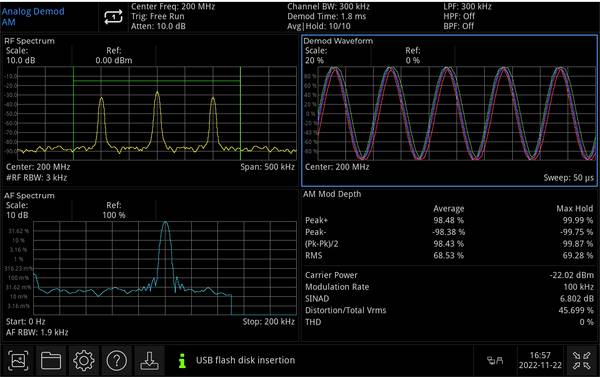Tap the network connection status icon
The image size is (600, 377).
point(495,360)
